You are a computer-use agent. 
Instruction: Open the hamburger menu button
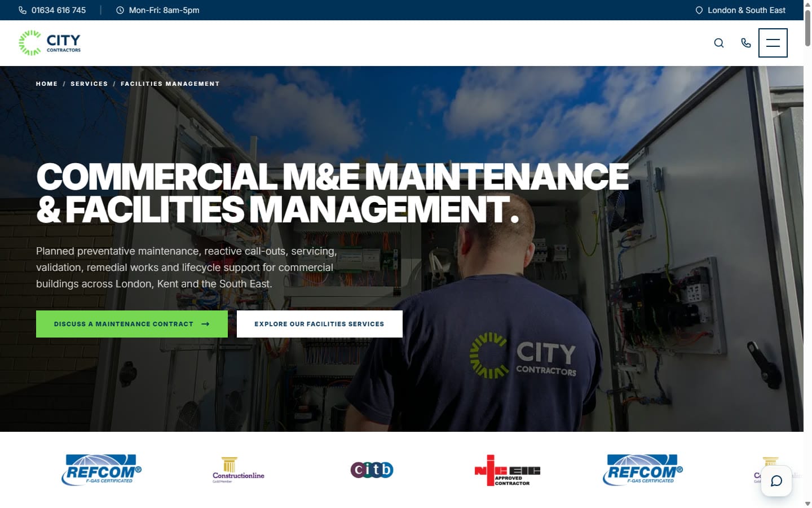(x=773, y=43)
